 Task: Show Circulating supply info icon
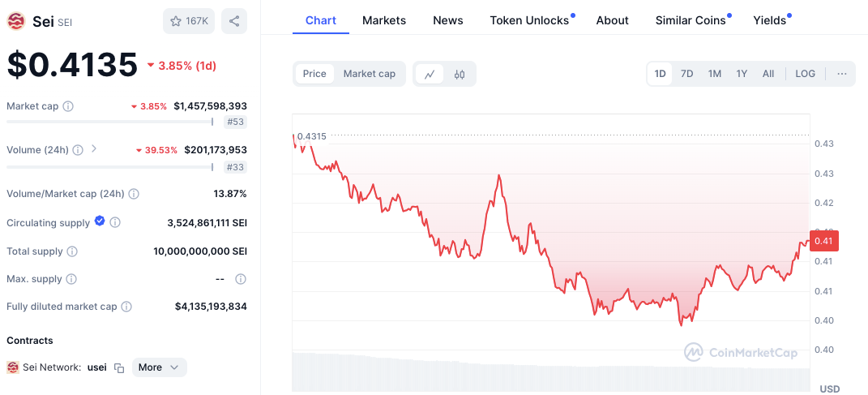click(114, 222)
